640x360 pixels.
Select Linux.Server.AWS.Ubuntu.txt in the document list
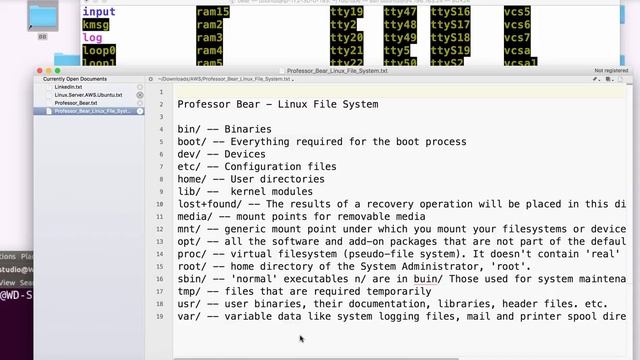(x=88, y=95)
